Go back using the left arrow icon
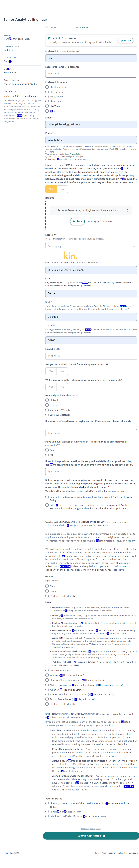 (x=4, y=255)
